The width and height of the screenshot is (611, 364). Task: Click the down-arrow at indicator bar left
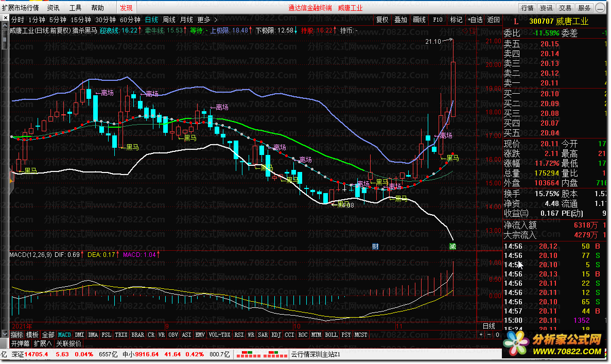pos(5,334)
